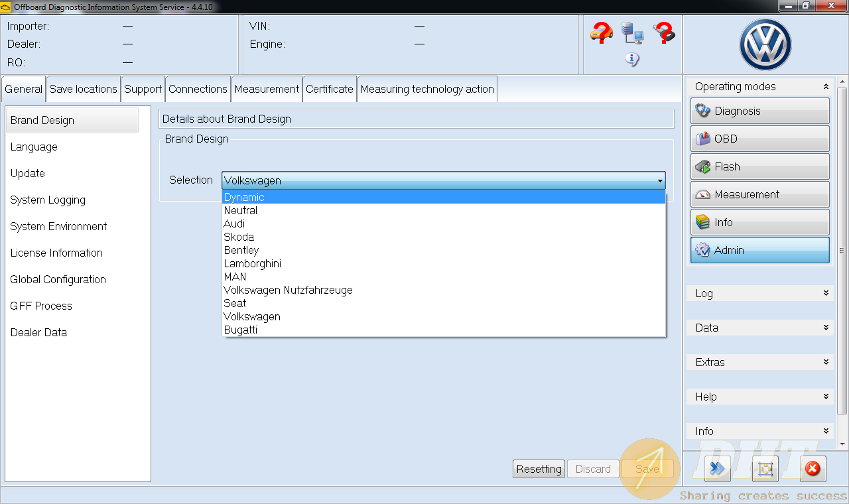Select Bentley in brand list
849x504 pixels.
point(444,250)
